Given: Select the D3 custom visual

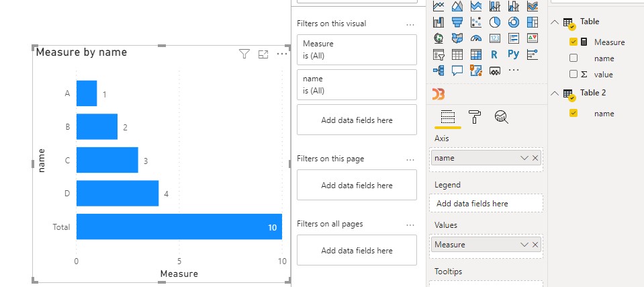Looking at the screenshot, I should [439, 94].
